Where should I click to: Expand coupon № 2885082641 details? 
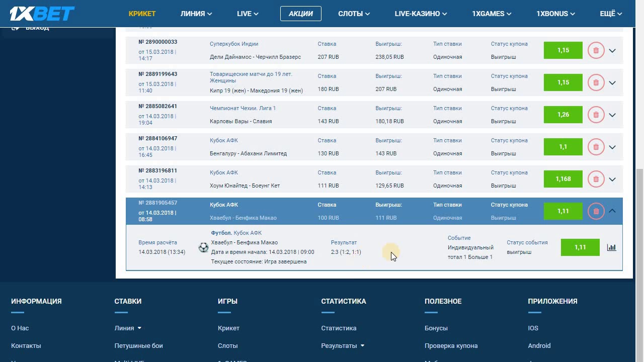click(x=612, y=115)
